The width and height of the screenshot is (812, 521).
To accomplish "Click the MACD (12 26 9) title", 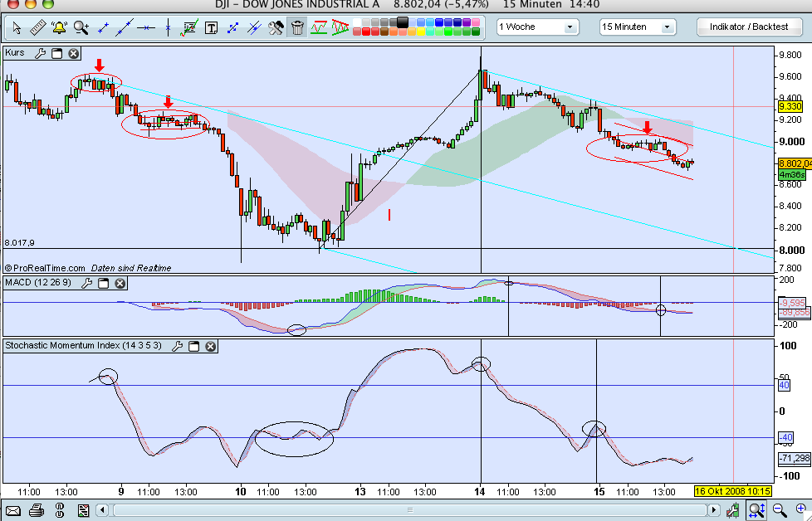I will click(38, 283).
